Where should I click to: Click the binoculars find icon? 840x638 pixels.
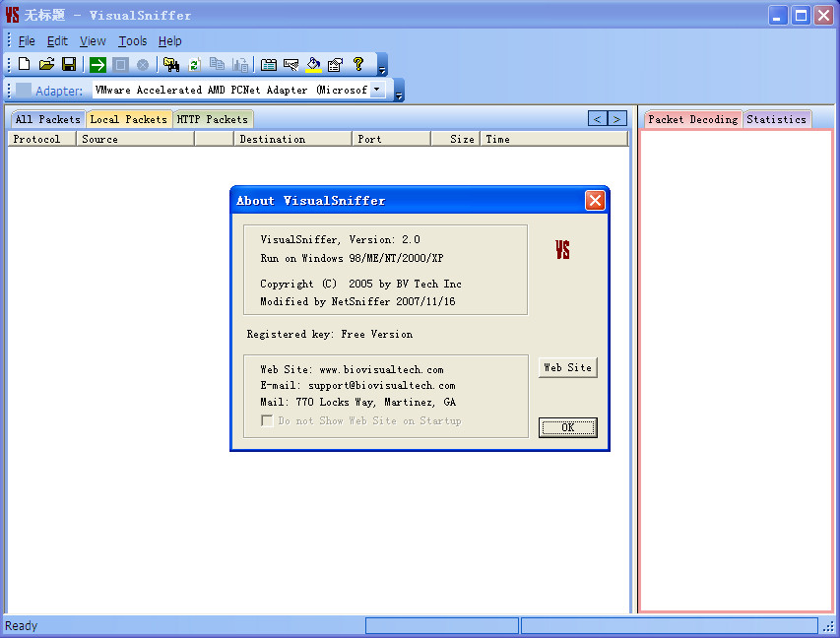(171, 65)
